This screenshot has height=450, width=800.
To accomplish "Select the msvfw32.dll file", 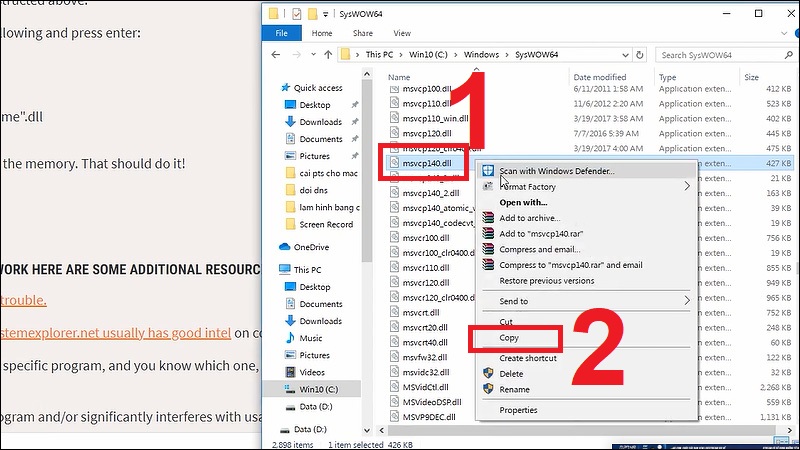I will 424,358.
